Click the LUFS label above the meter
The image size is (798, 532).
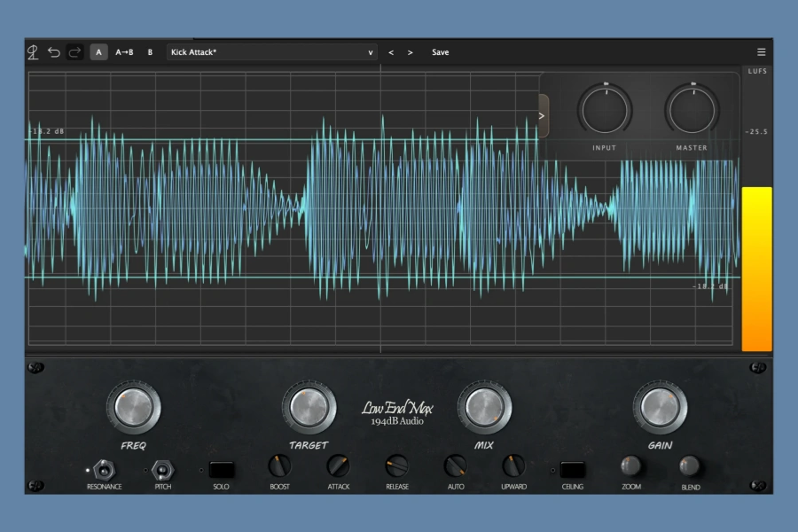pyautogui.click(x=757, y=71)
